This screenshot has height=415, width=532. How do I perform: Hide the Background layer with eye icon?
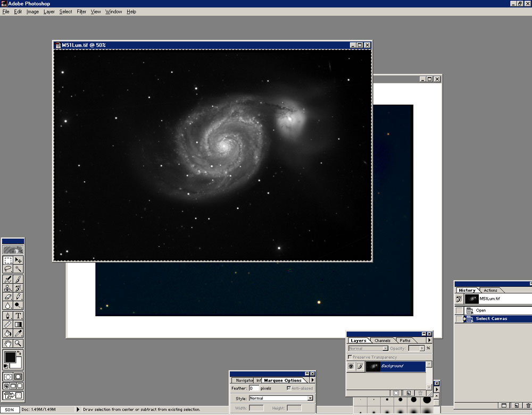pyautogui.click(x=351, y=366)
